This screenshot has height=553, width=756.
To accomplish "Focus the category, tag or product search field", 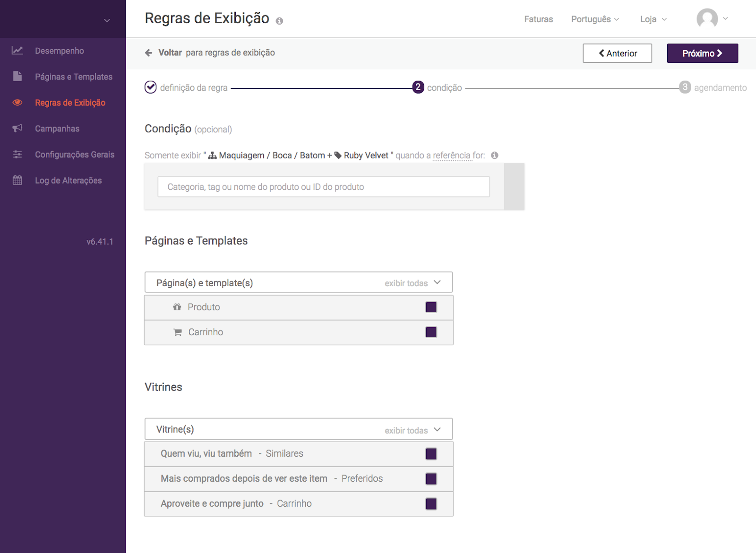I will (324, 187).
